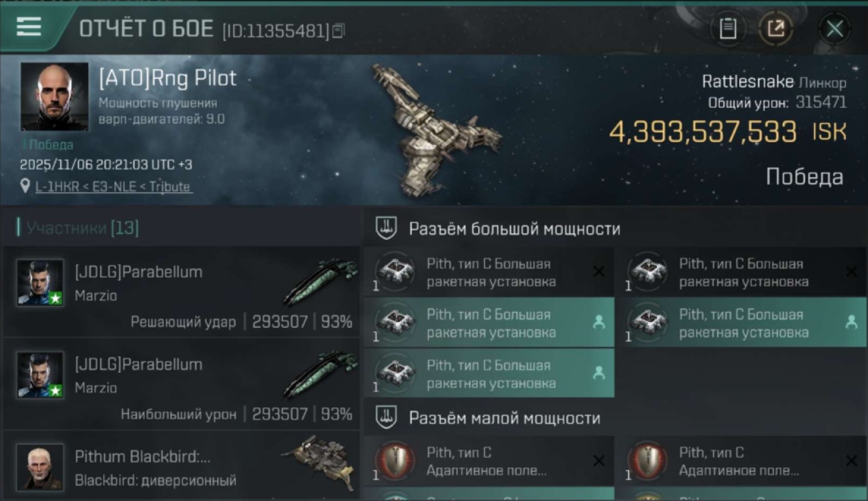The height and width of the screenshot is (501, 868).
Task: Toggle the X on top-left missile launcher
Action: click(599, 271)
